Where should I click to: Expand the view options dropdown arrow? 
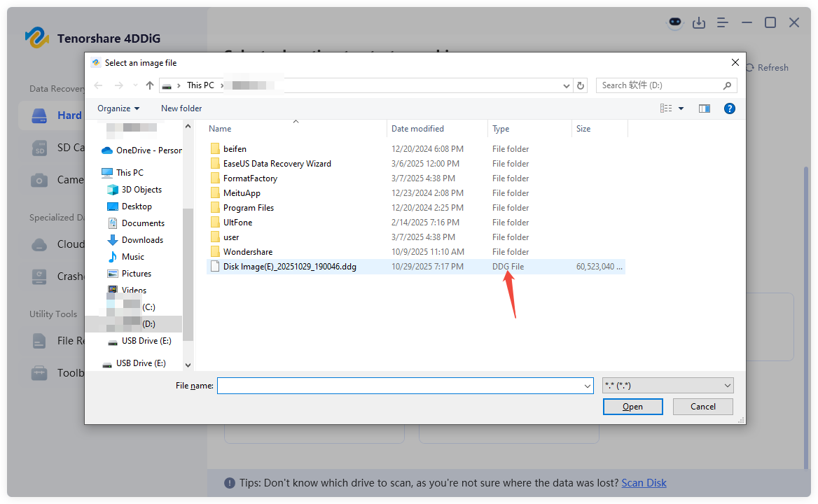(681, 108)
